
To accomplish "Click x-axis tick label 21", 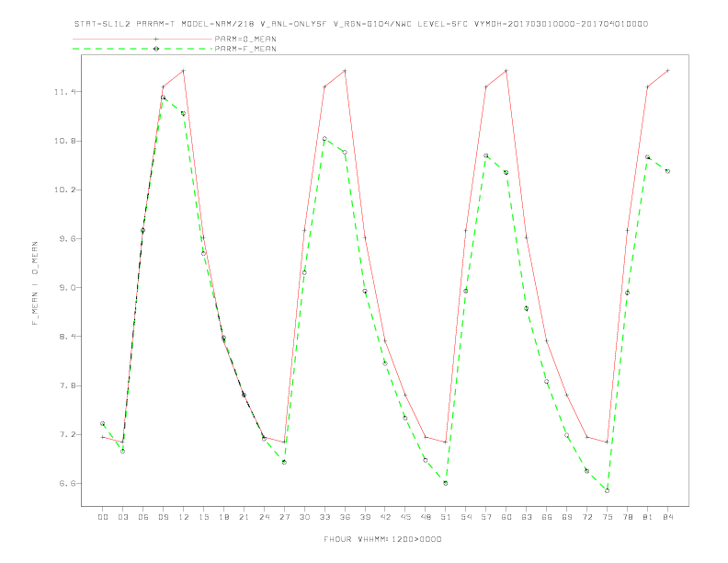I will [244, 517].
